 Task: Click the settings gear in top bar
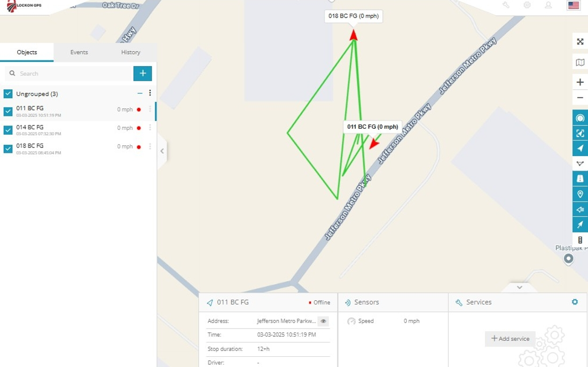[x=527, y=5]
